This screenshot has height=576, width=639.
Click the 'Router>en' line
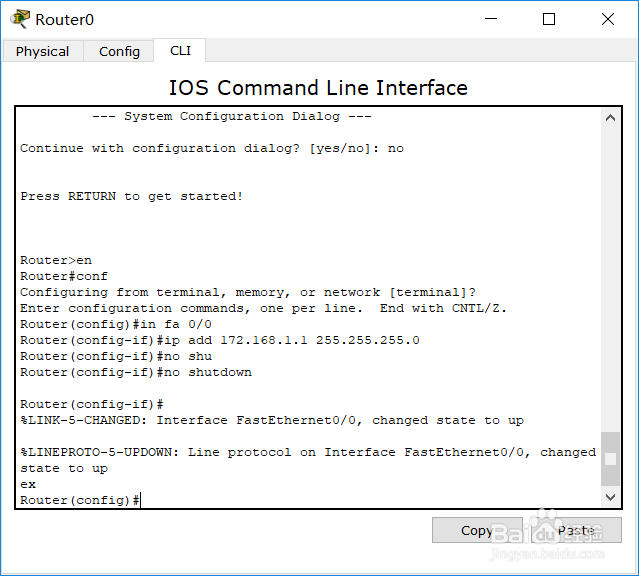click(56, 260)
